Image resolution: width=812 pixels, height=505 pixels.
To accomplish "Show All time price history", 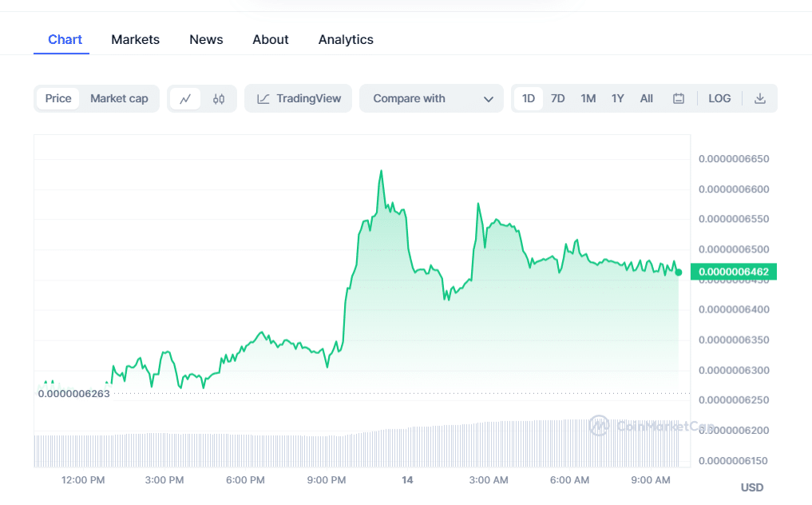I will tap(647, 99).
